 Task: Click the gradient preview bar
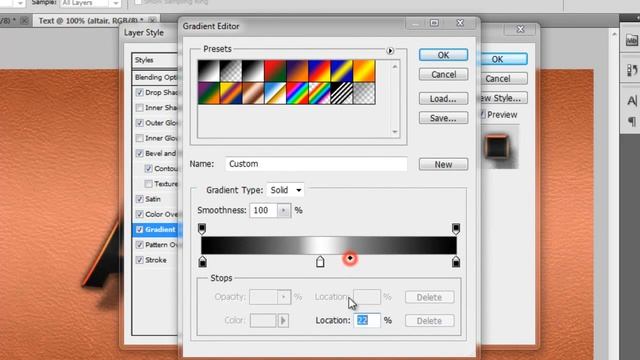tap(329, 245)
